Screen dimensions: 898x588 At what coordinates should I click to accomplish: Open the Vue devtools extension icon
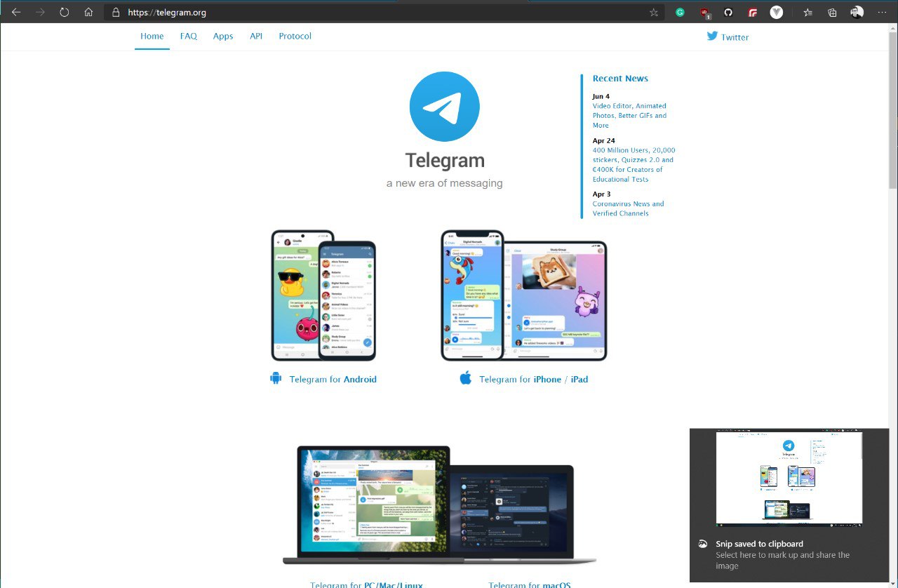(x=776, y=12)
